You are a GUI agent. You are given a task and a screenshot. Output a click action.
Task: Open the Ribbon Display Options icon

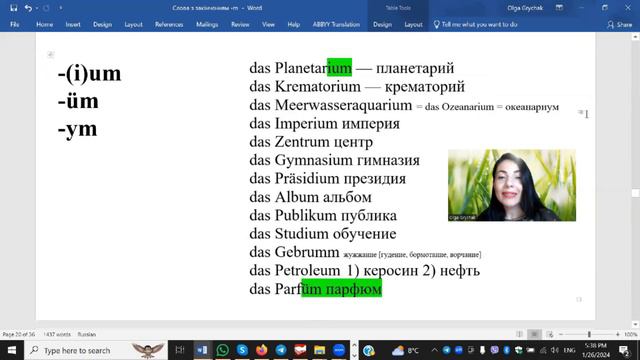(559, 8)
